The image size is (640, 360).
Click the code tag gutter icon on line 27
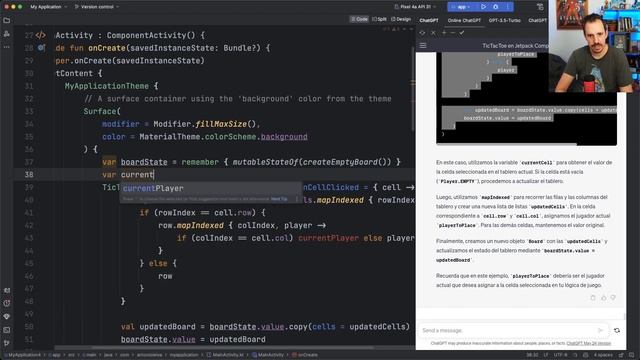click(x=40, y=36)
